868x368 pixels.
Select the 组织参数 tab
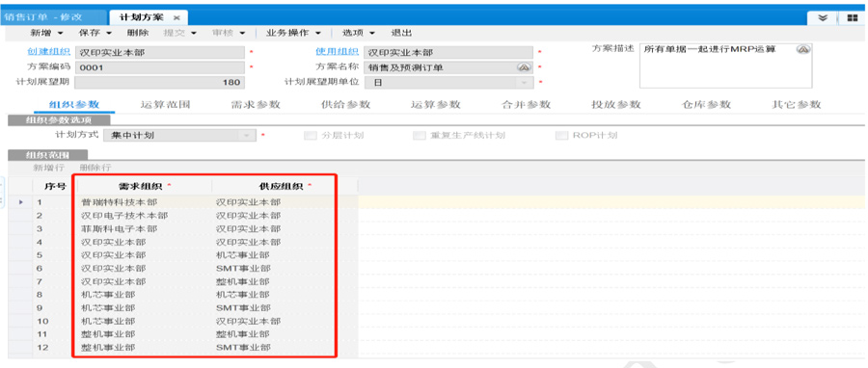74,104
